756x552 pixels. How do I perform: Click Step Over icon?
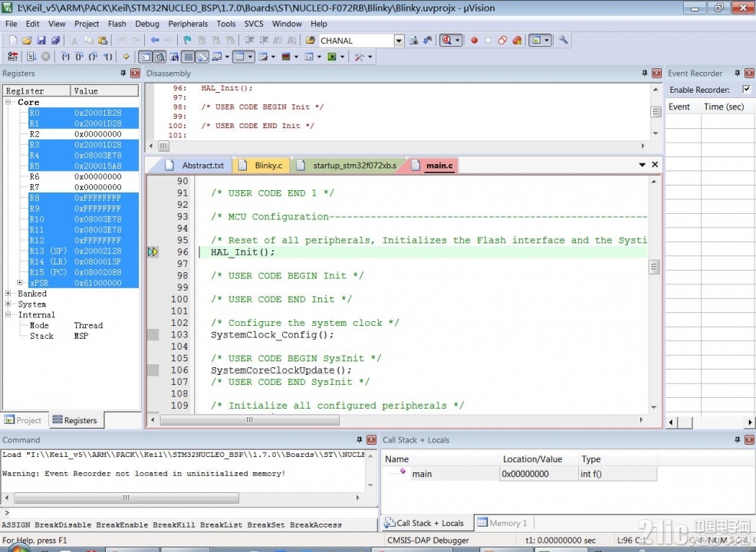pyautogui.click(x=79, y=57)
